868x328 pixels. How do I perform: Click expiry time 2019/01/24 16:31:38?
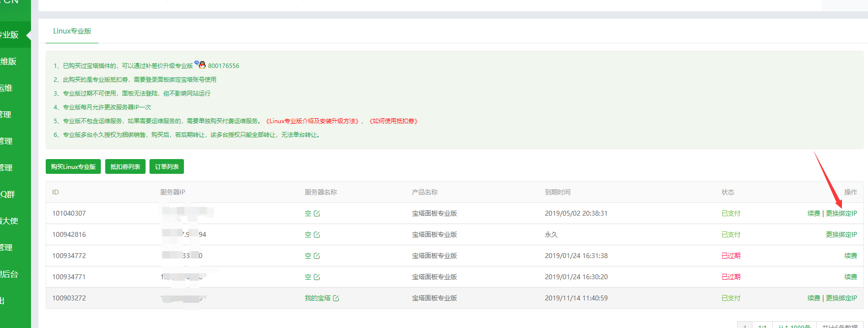(576, 256)
